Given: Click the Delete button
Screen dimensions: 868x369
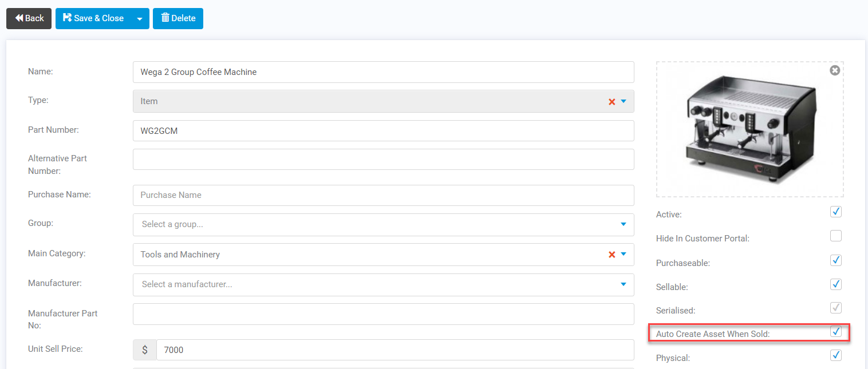Looking at the screenshot, I should pos(178,18).
